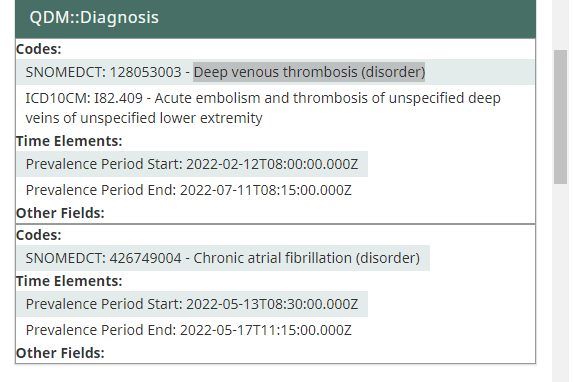This screenshot has width=574, height=382.
Task: Click the QDM::Diagnosis header bar
Action: pyautogui.click(x=275, y=18)
